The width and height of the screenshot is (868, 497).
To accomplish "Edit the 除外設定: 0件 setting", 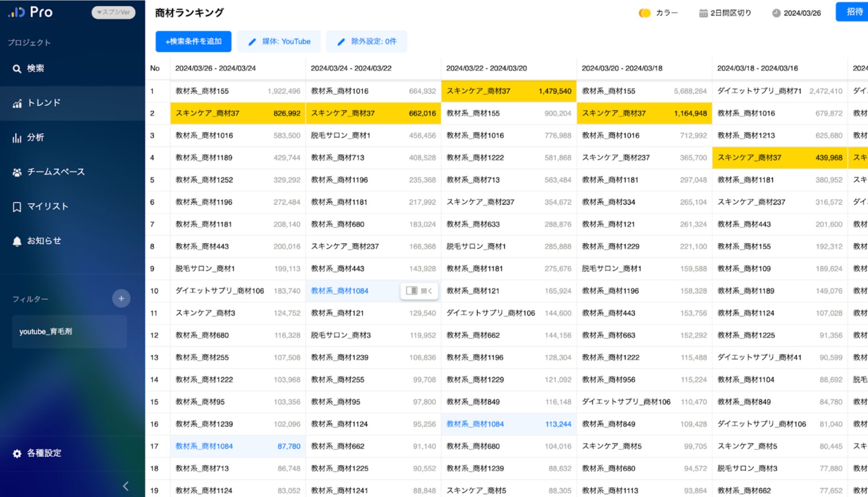I will [367, 41].
